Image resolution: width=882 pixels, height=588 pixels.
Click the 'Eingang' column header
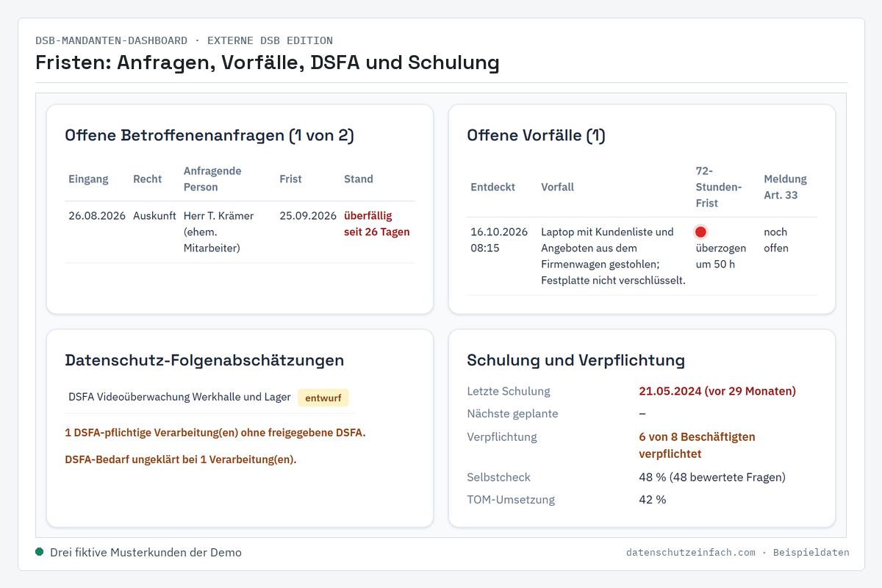click(x=88, y=179)
